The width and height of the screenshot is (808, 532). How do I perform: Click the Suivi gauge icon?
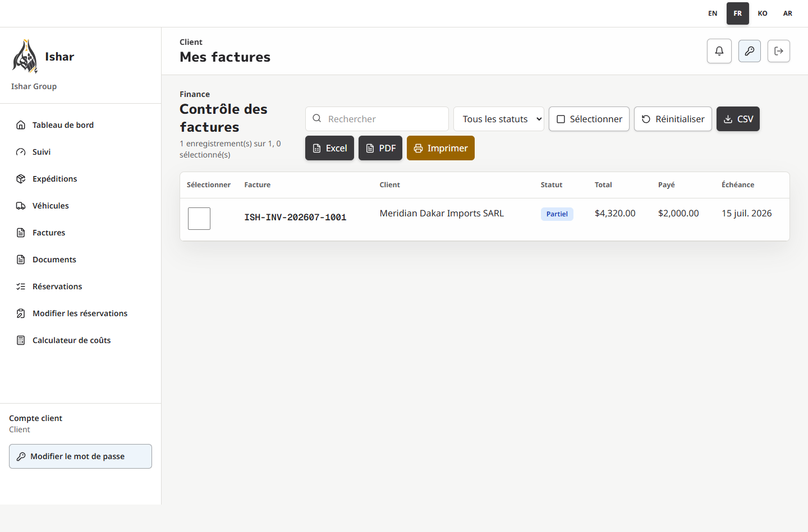pos(21,152)
